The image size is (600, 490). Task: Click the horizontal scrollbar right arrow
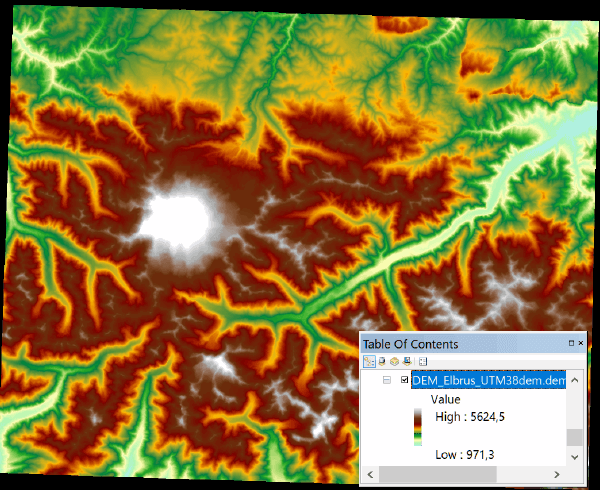coord(558,473)
